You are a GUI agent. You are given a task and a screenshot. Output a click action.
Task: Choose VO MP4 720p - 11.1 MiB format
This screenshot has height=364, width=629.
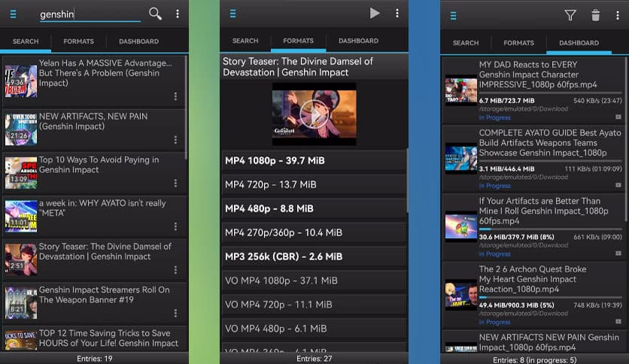coord(314,305)
